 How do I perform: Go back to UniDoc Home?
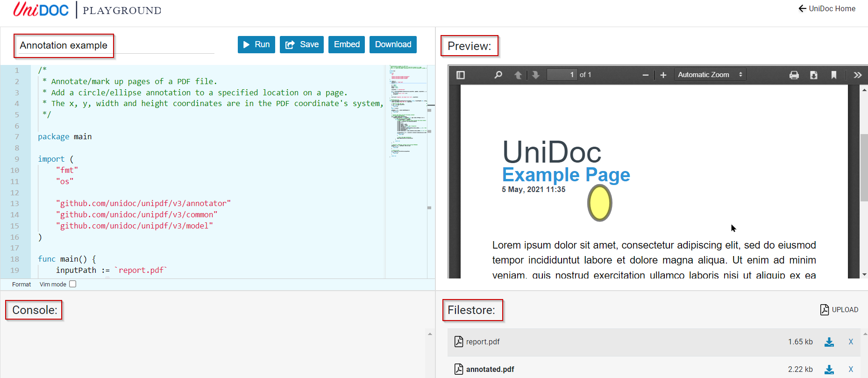827,8
